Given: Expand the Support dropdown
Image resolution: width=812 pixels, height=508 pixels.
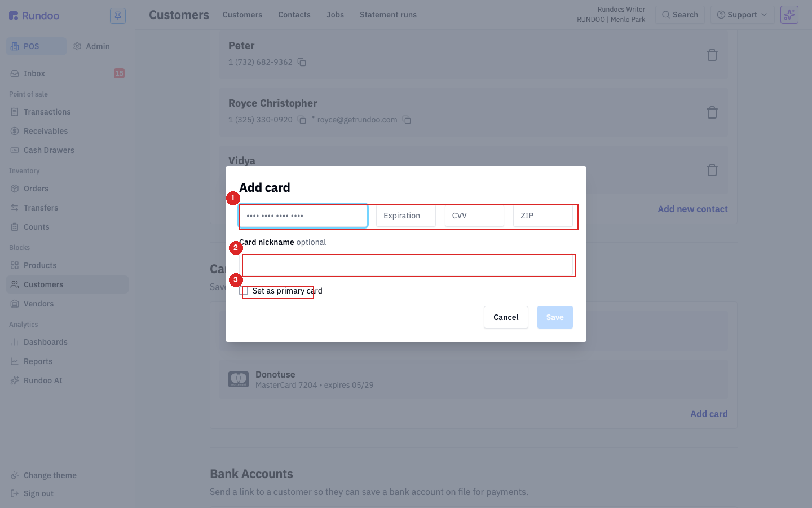Looking at the screenshot, I should [x=742, y=15].
